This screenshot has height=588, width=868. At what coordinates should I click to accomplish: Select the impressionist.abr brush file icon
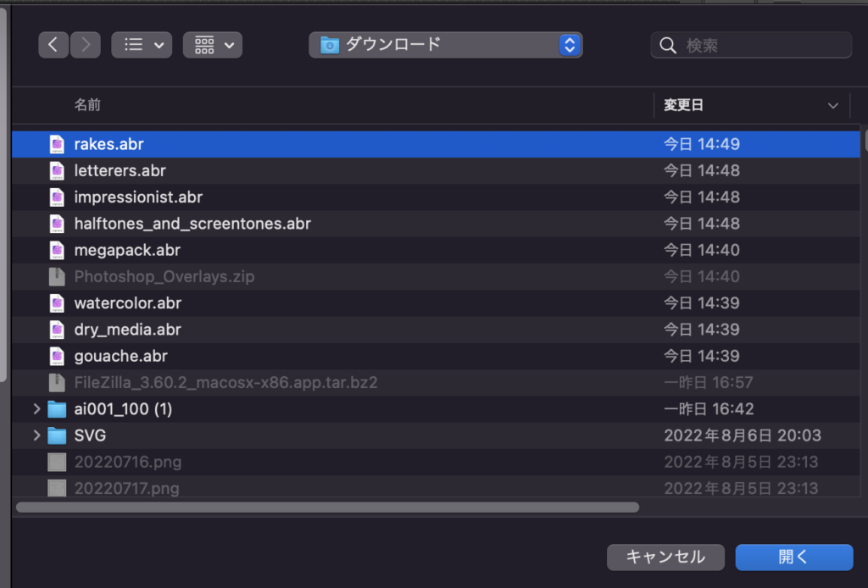pos(57,197)
